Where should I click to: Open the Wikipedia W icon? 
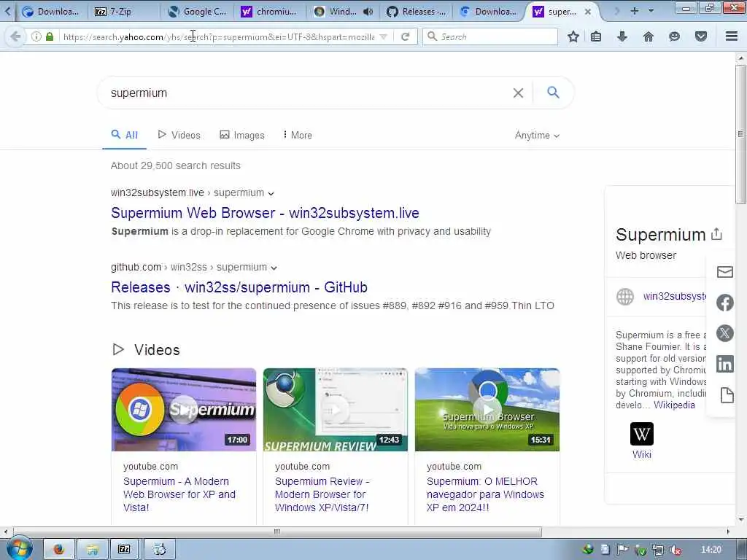pos(642,434)
